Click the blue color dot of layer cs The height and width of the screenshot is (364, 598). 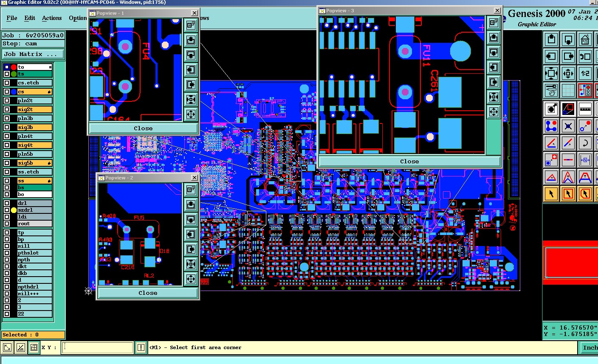pyautogui.click(x=14, y=92)
